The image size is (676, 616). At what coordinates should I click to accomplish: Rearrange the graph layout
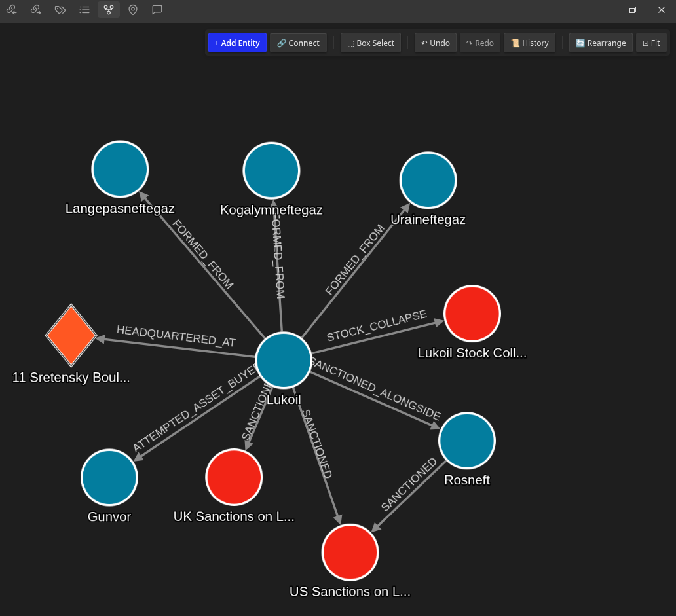pos(601,43)
